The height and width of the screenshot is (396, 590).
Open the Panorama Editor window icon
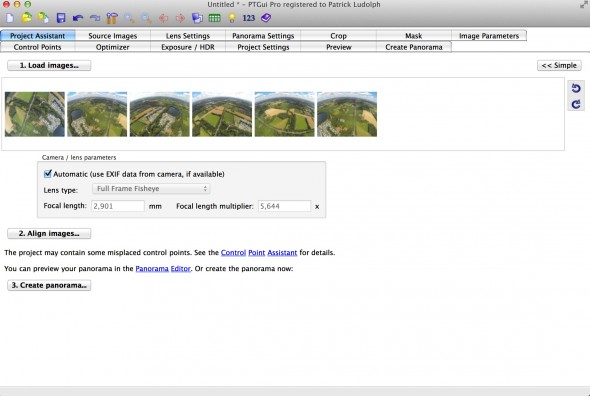197,18
